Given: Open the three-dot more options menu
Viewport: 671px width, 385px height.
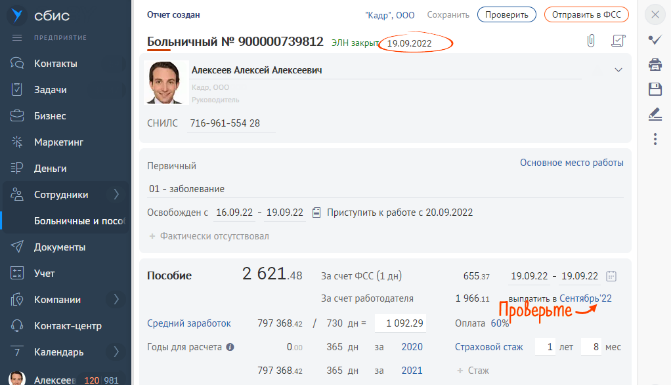Looking at the screenshot, I should click(655, 139).
